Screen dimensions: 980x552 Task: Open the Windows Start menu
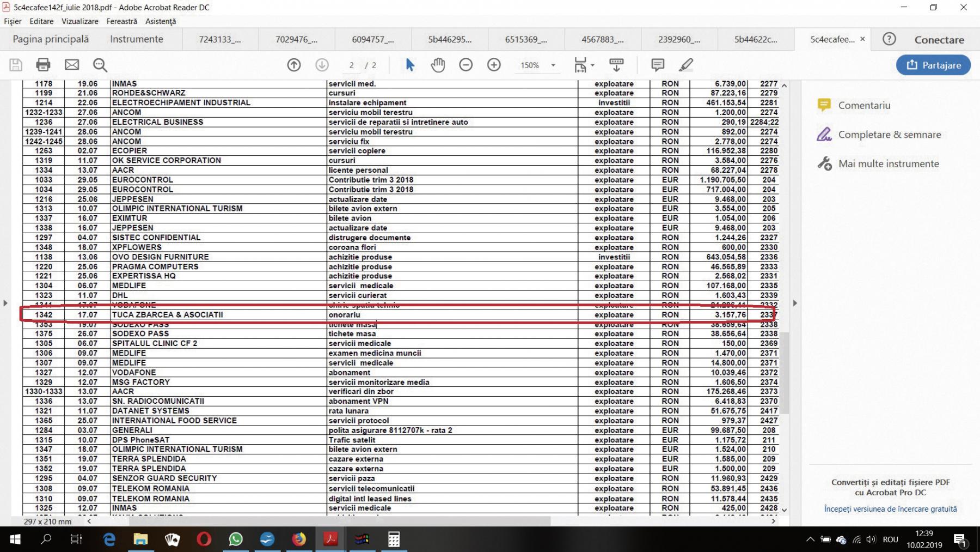15,539
